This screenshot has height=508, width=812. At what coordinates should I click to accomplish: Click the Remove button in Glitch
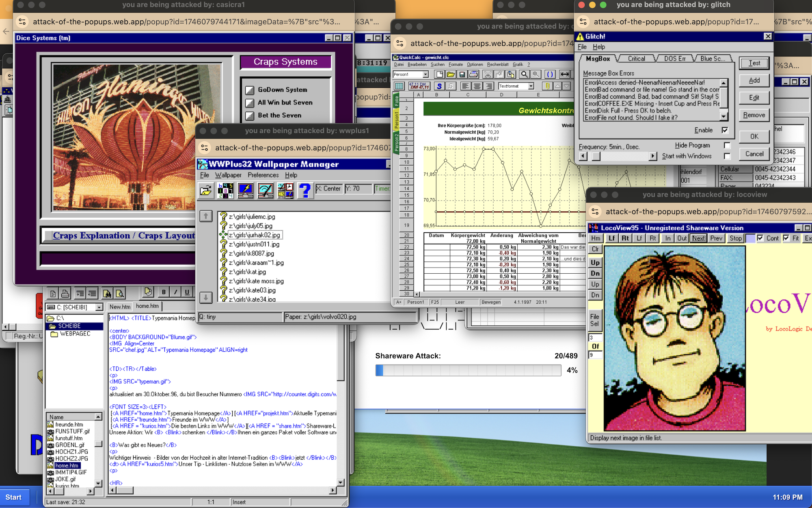pyautogui.click(x=754, y=115)
